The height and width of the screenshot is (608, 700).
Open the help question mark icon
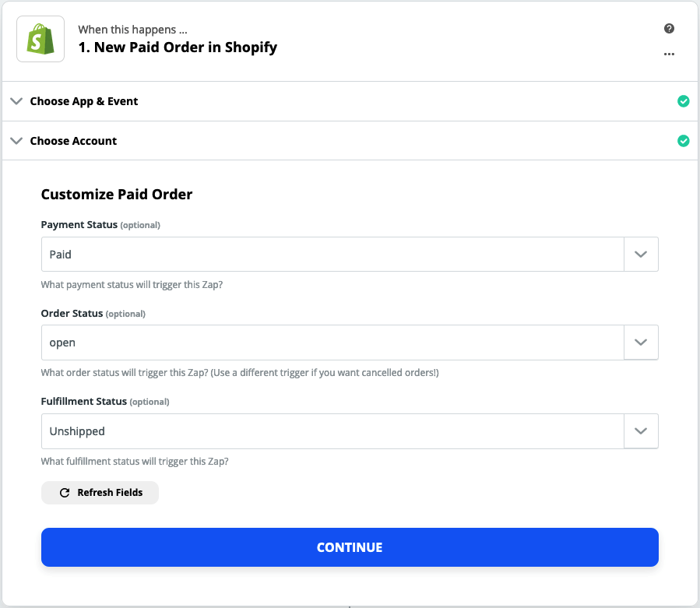[x=669, y=29]
